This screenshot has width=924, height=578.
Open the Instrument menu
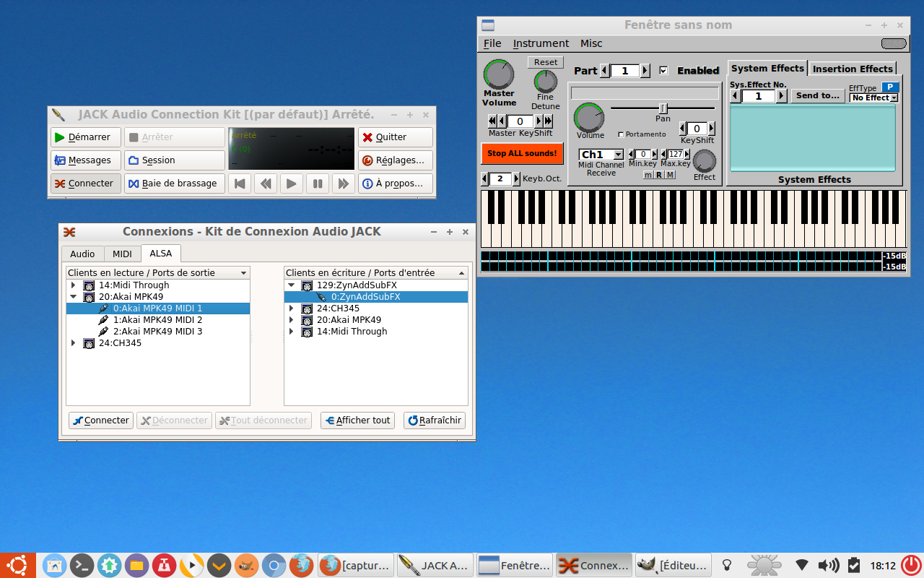[x=541, y=43]
